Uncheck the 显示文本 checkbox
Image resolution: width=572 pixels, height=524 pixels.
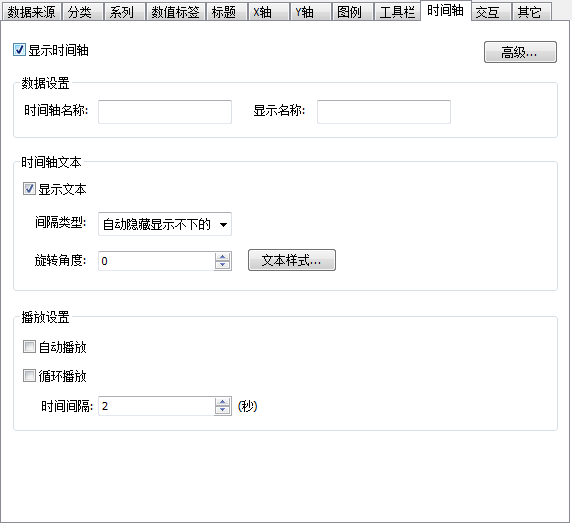[29, 189]
